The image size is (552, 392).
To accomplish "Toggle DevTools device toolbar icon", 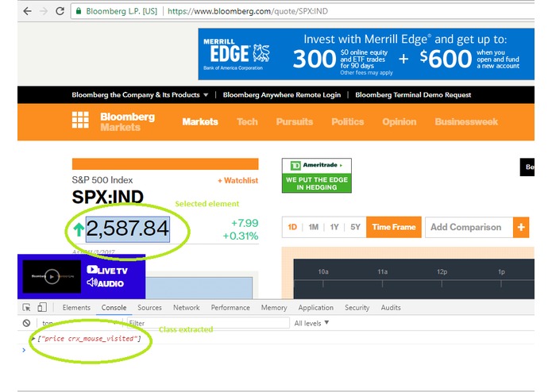I will coord(42,308).
